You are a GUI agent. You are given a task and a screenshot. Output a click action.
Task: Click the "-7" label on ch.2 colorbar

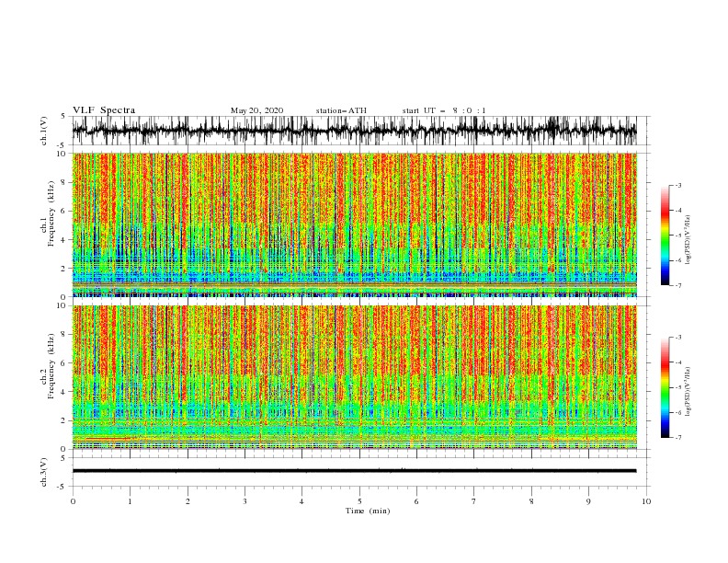pyautogui.click(x=678, y=438)
